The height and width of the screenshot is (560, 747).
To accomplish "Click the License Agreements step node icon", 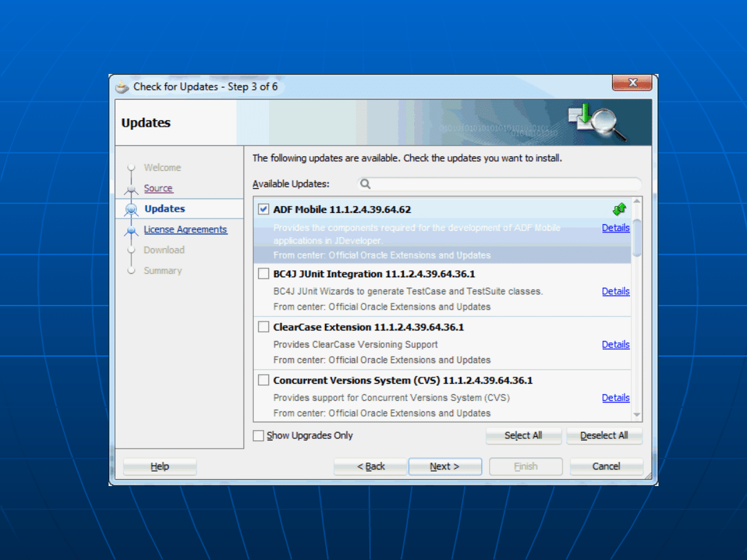I will click(131, 230).
